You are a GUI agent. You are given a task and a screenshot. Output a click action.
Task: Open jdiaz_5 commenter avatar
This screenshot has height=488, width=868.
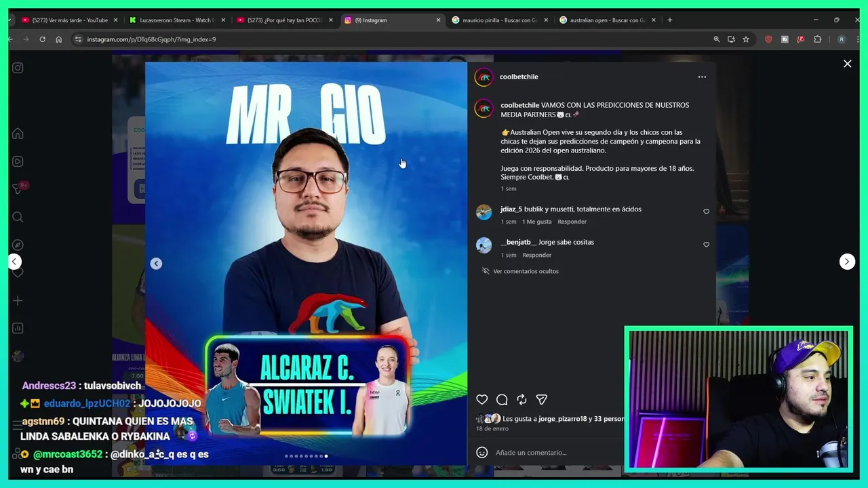(x=484, y=213)
